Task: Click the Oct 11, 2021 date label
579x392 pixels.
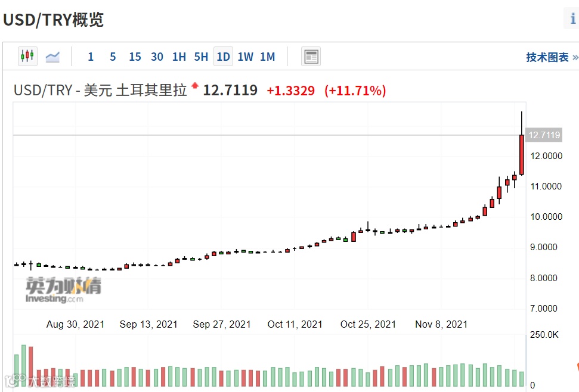Action: coord(295,324)
